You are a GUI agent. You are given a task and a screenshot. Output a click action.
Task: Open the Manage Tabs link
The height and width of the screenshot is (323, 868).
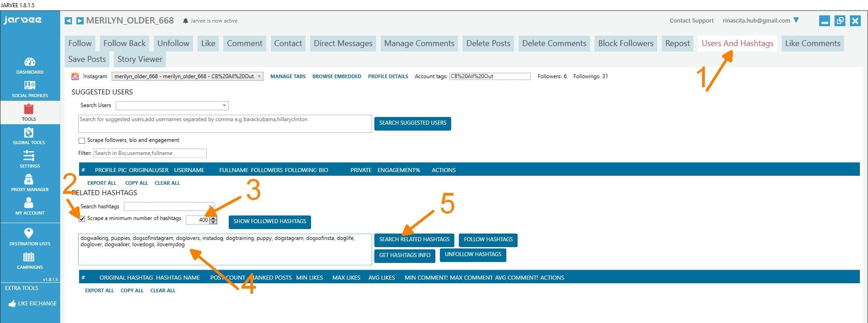(288, 76)
